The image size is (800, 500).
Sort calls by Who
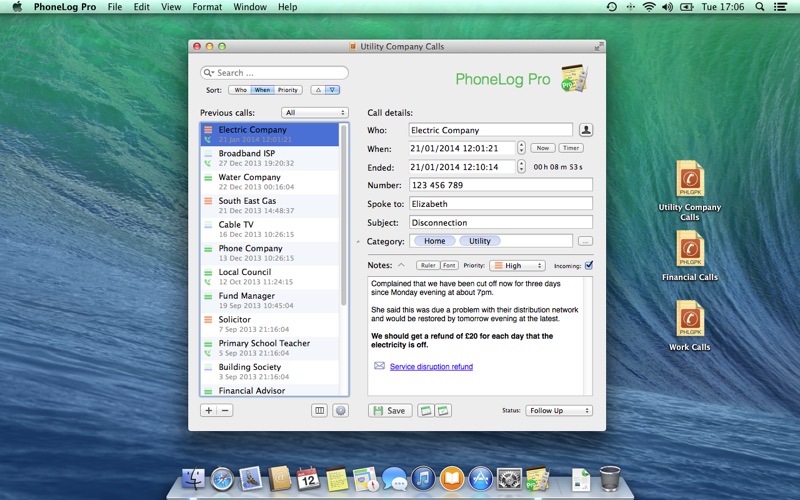(240, 90)
